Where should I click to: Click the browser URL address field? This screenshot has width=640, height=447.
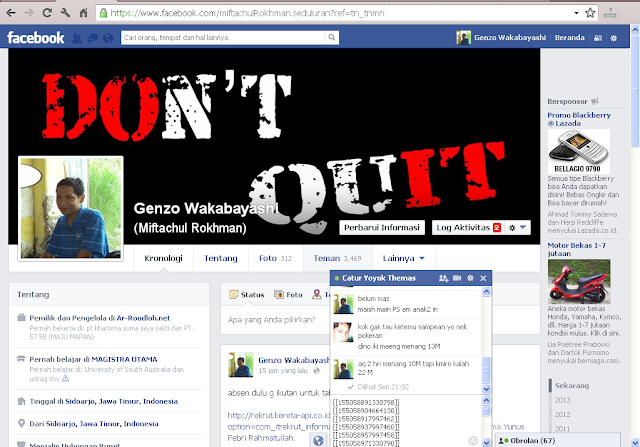click(x=335, y=13)
